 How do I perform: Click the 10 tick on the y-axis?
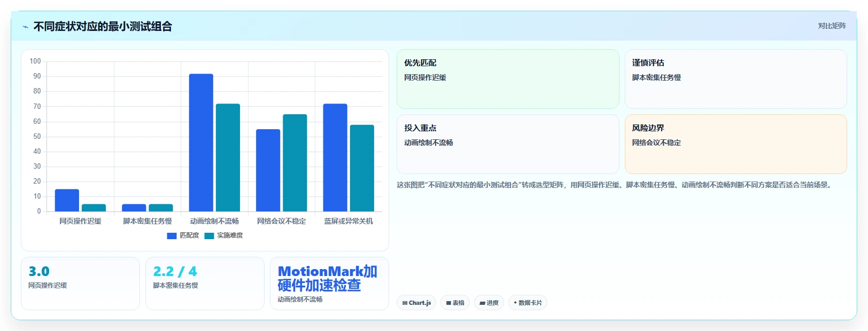37,196
